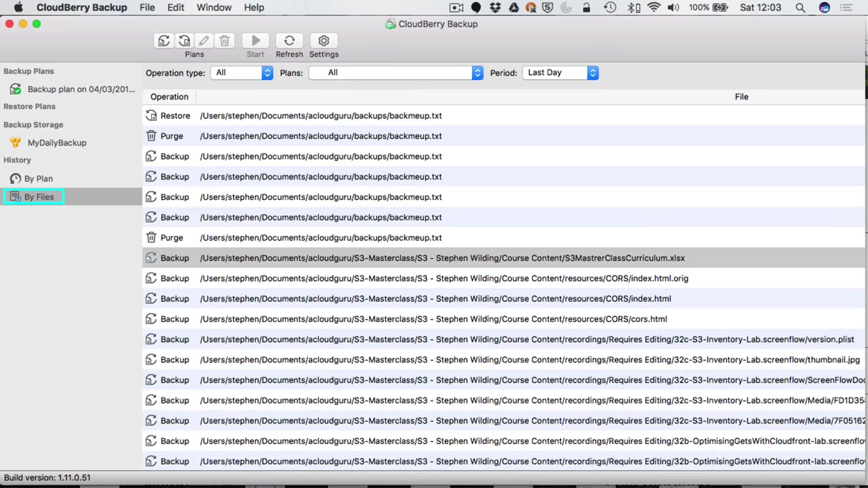Select By Plan under History
This screenshot has height=488, width=868.
coord(38,179)
